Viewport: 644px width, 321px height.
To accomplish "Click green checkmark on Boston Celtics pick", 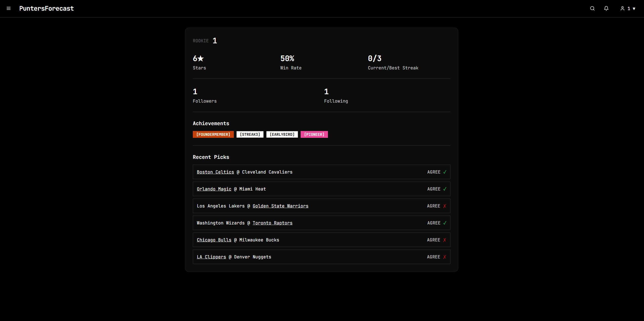I will click(445, 172).
